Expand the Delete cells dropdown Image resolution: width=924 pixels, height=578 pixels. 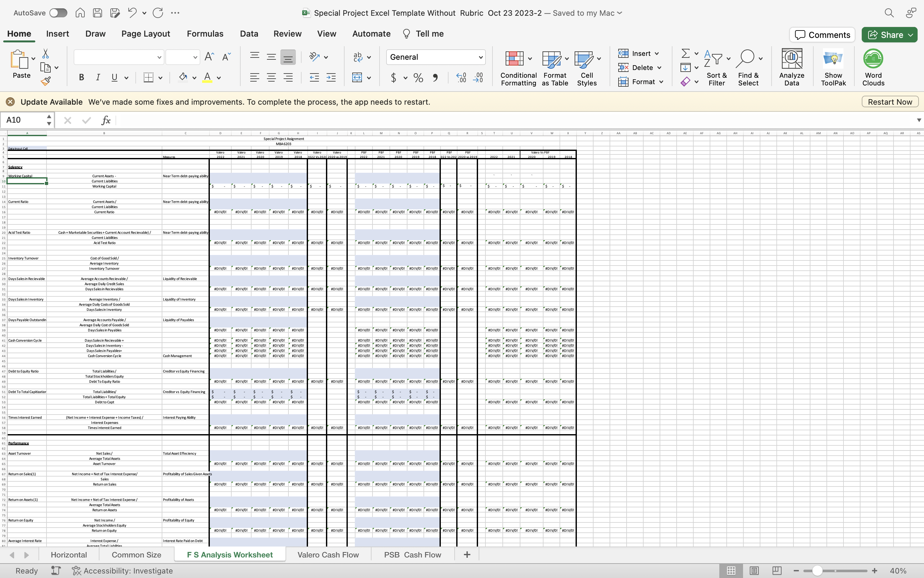coord(659,68)
